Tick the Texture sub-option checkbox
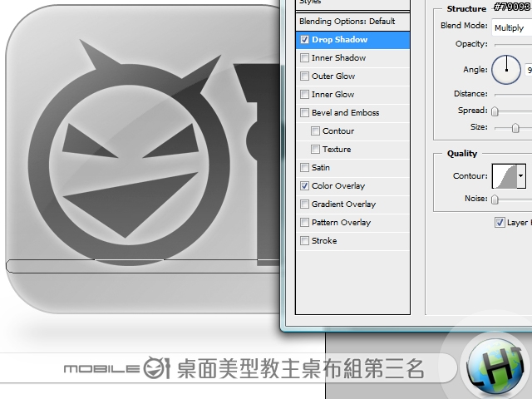This screenshot has width=532, height=399. (315, 150)
